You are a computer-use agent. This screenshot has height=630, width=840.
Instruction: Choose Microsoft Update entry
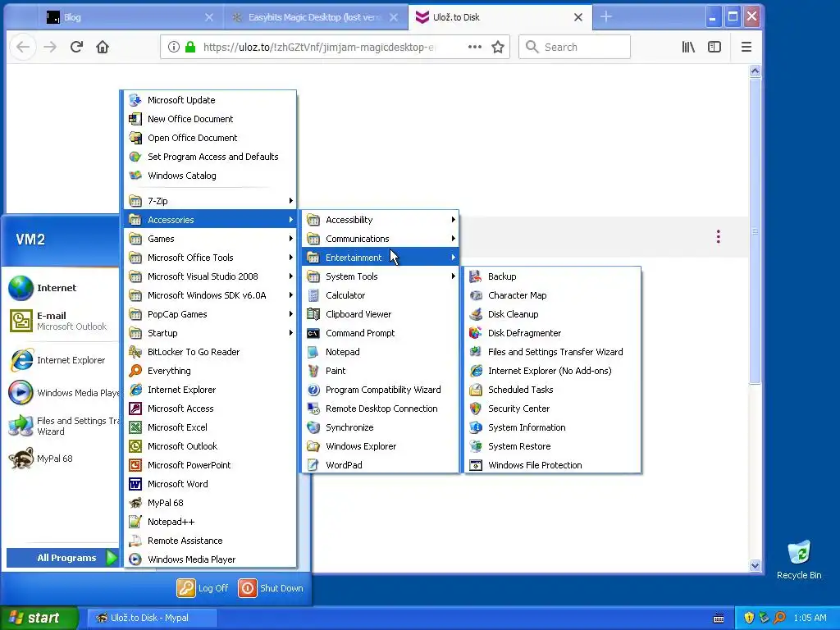click(210, 100)
